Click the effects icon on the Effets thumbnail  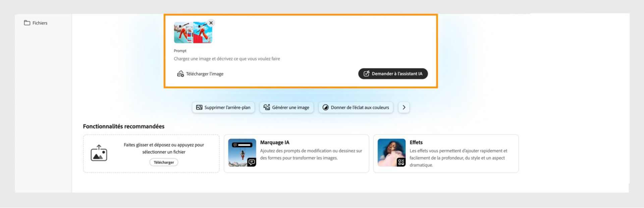click(401, 162)
